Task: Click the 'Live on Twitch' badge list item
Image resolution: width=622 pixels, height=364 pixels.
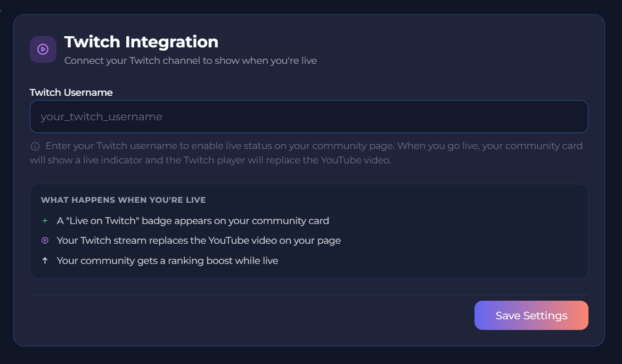Action: [193, 220]
